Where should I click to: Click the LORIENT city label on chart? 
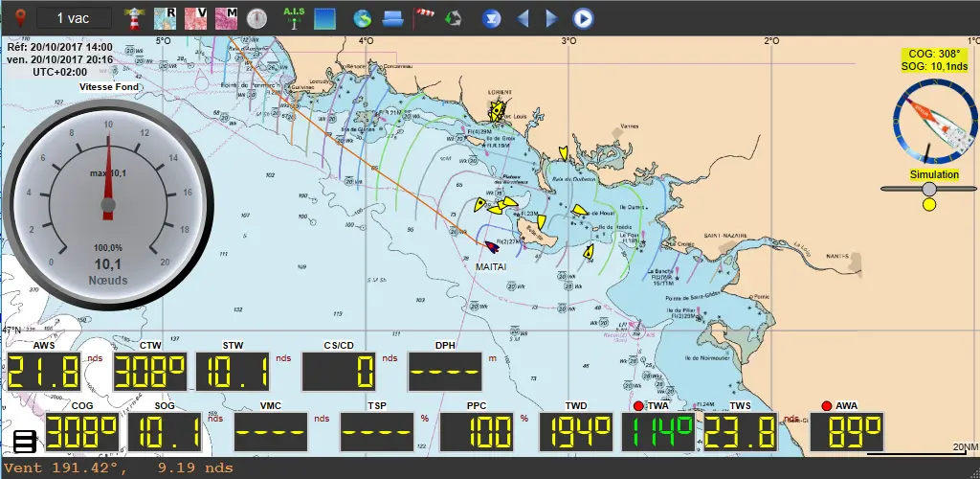pyautogui.click(x=500, y=93)
